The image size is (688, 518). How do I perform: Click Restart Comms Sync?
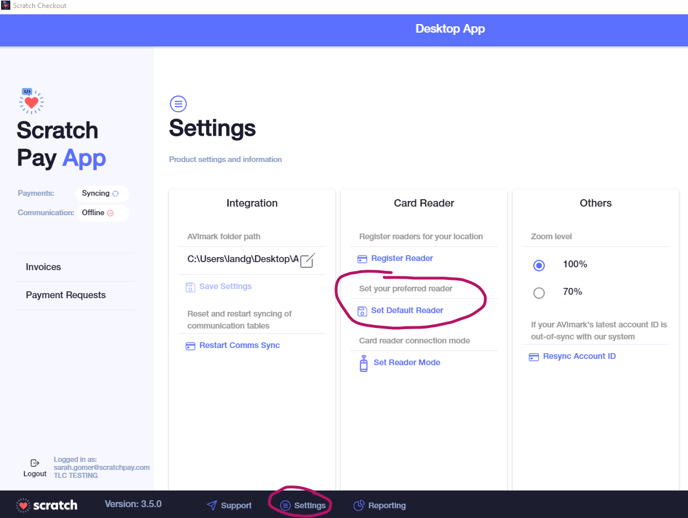[x=240, y=345]
